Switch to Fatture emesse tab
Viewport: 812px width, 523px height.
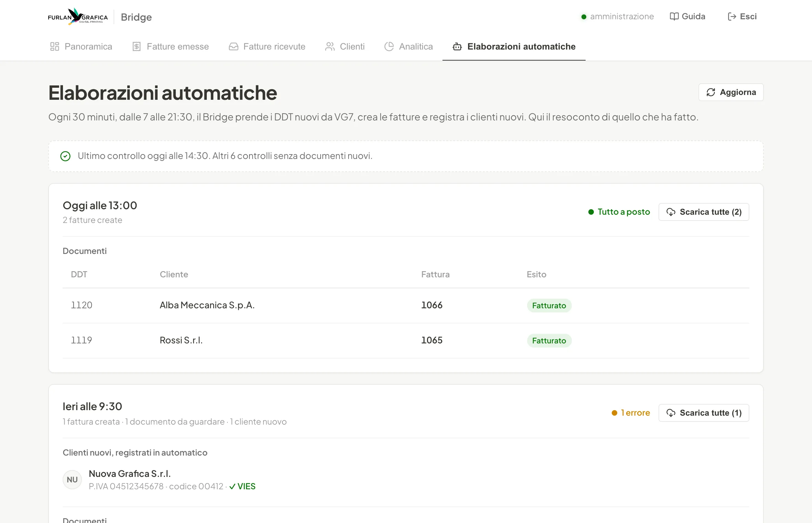coord(171,46)
